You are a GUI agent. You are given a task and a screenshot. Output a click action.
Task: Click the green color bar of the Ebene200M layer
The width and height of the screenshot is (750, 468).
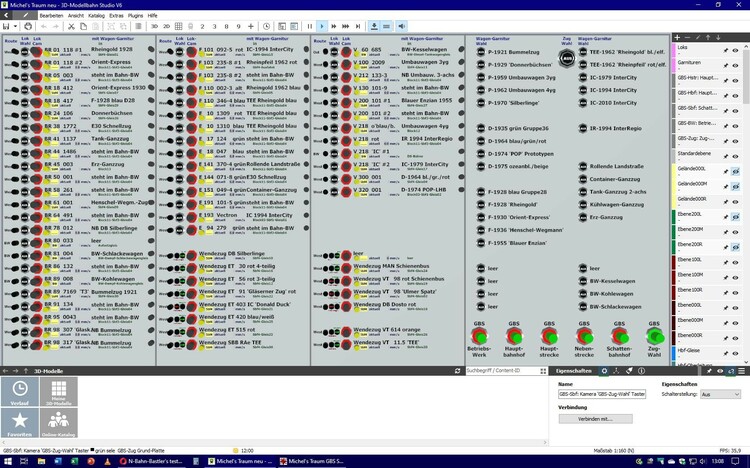[673, 232]
